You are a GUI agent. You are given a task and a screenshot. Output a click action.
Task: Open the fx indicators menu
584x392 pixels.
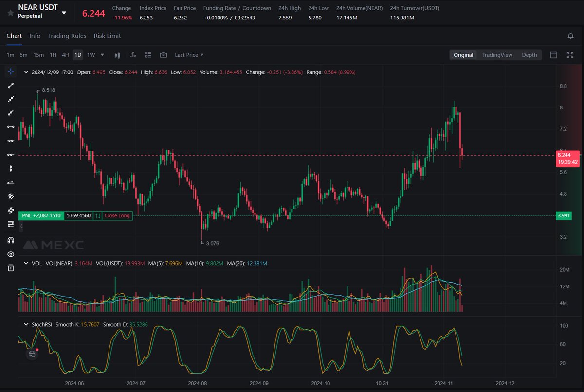point(133,55)
